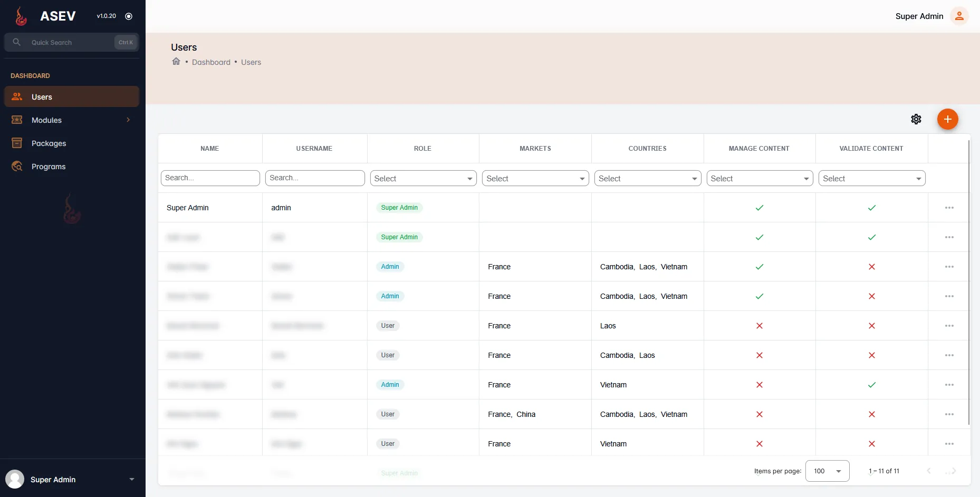Screen dimensions: 980x497
Task: Click the Programs search-globe icon
Action: (17, 167)
